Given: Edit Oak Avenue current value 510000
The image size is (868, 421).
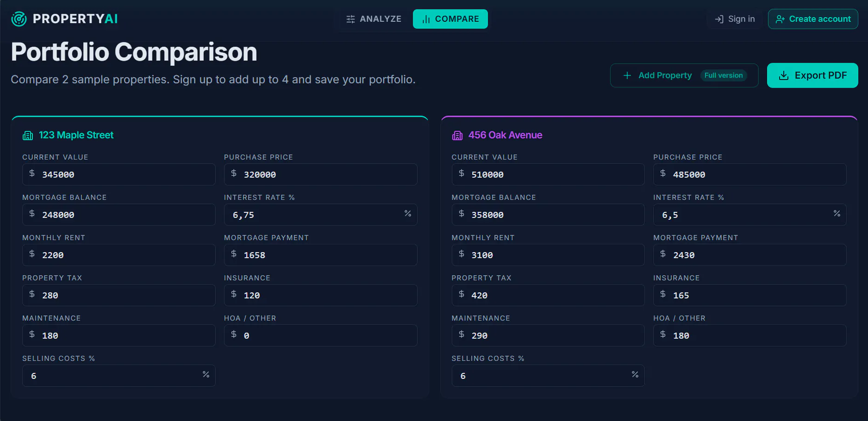Looking at the screenshot, I should 548,174.
